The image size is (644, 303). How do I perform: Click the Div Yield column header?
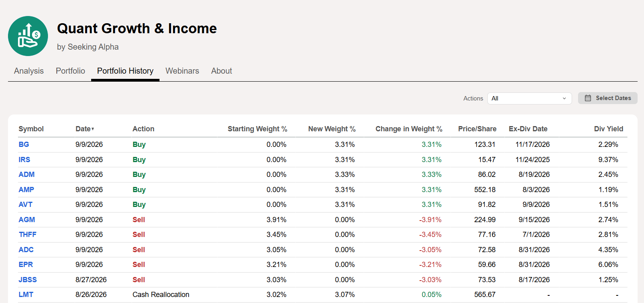[x=608, y=129]
